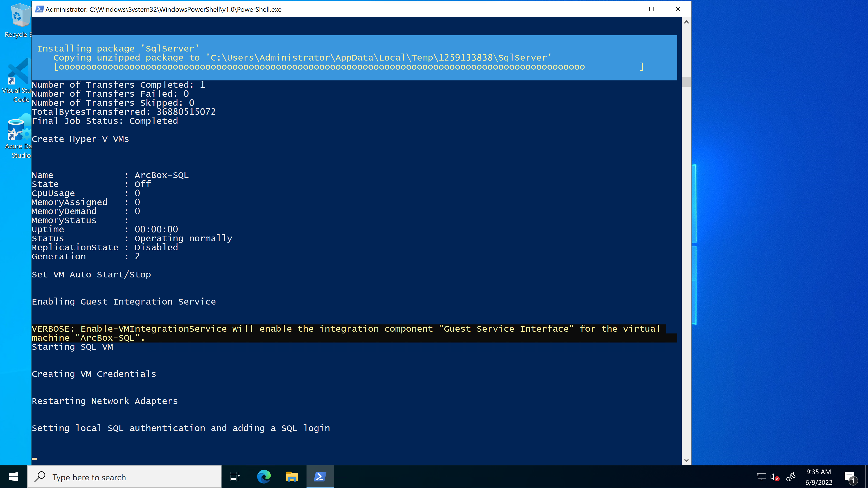
Task: Click the 'CpuUsage' property label
Action: click(x=53, y=193)
